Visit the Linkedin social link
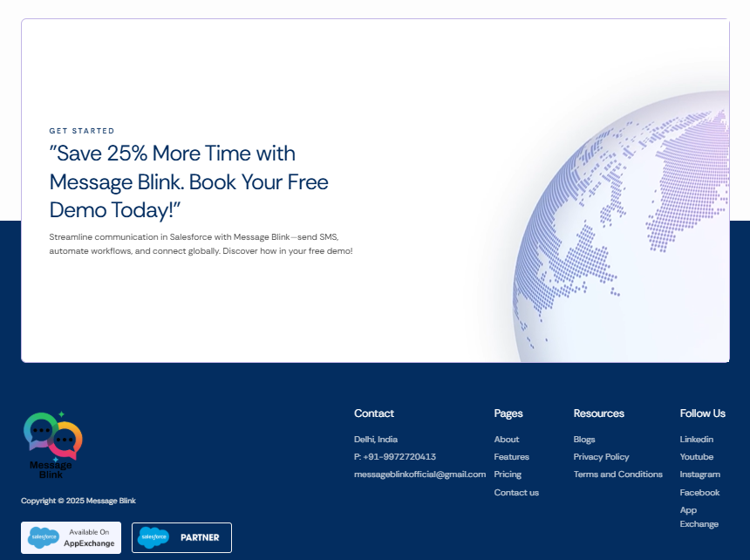Image resolution: width=750 pixels, height=560 pixels. click(696, 440)
